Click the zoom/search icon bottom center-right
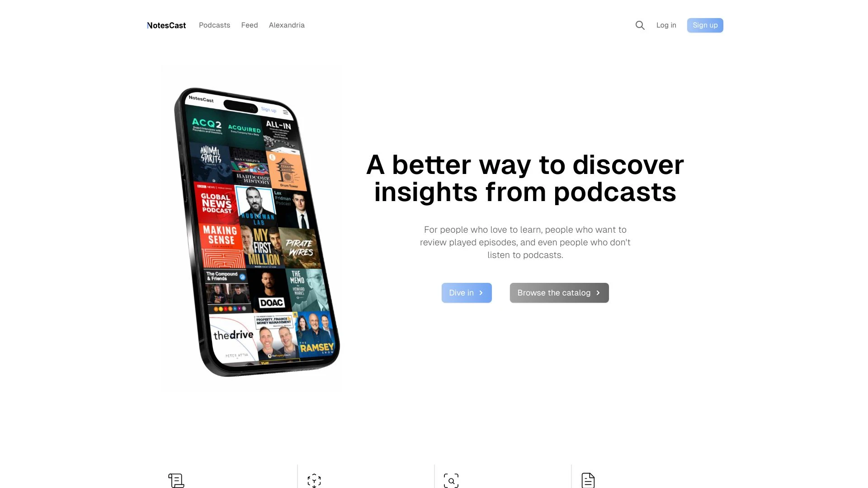Viewport: 868px width, 488px height. pyautogui.click(x=452, y=481)
